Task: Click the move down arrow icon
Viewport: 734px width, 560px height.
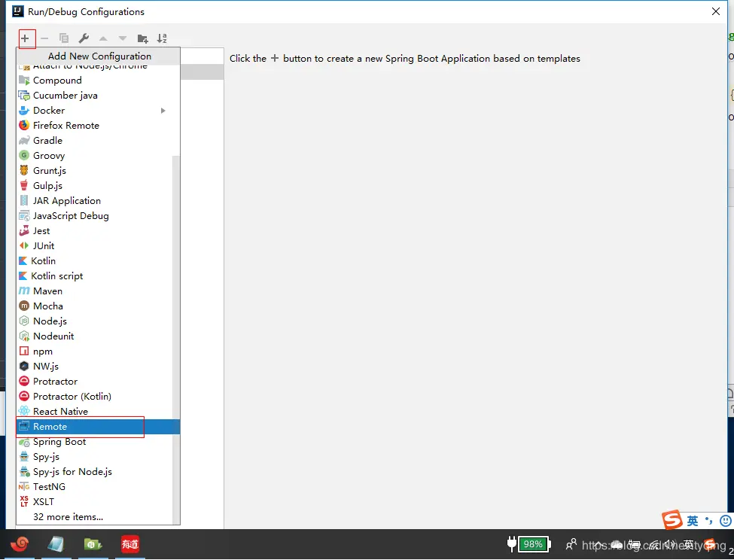Action: click(123, 38)
